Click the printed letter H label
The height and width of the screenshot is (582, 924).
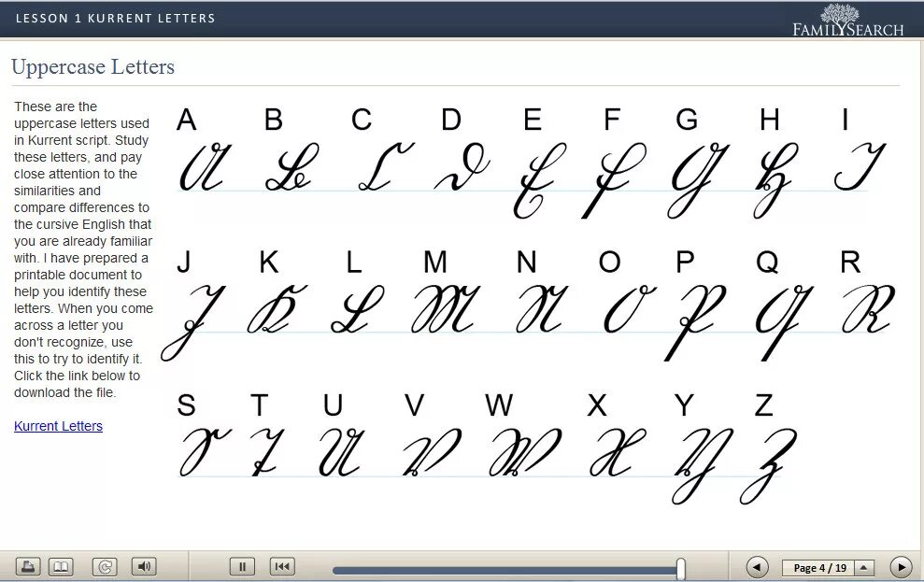coord(770,119)
